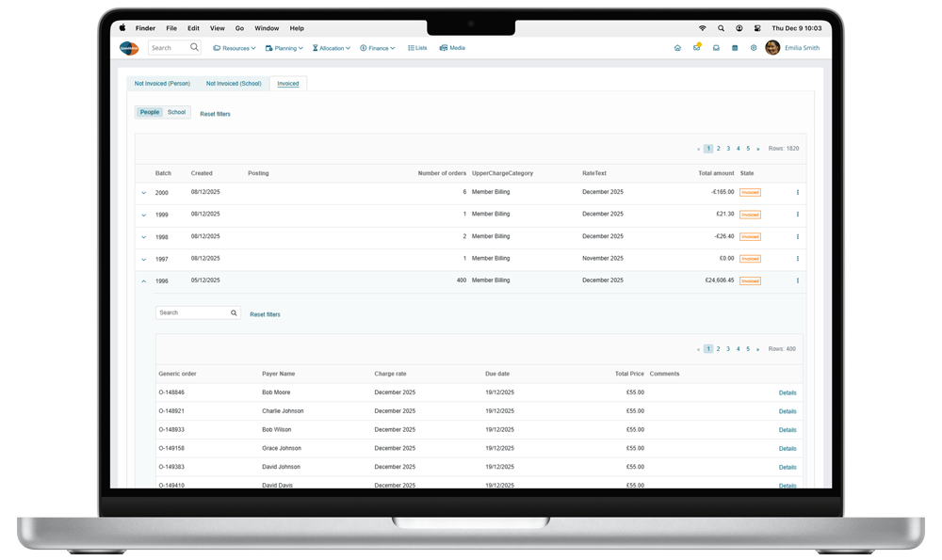Click the Apple menu icon
Image resolution: width=942 pixels, height=560 pixels.
122,27
